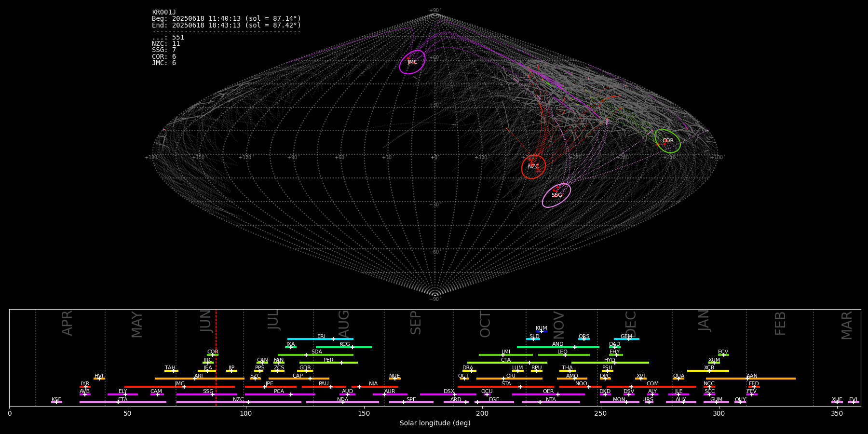
Task: Click the QUA shower label in the timeline
Action: 678,376
